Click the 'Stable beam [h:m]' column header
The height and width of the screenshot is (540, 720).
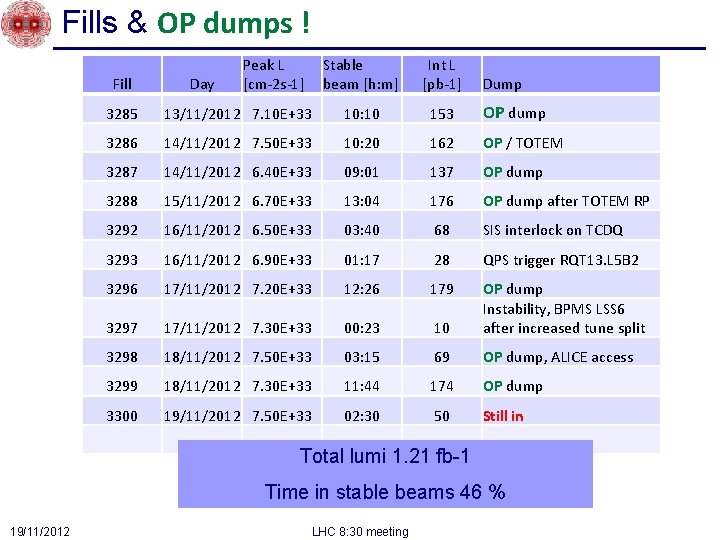tap(360, 75)
